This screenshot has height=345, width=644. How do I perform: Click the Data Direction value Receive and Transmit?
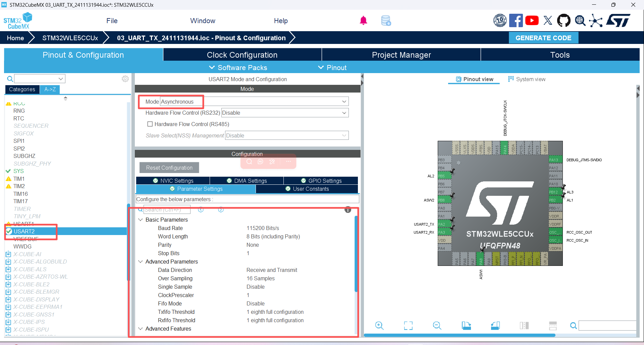pos(272,270)
